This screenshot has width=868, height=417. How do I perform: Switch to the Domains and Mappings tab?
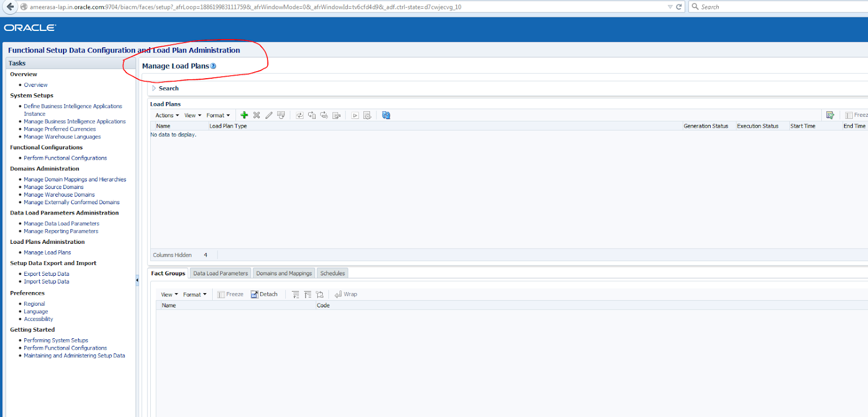click(284, 273)
